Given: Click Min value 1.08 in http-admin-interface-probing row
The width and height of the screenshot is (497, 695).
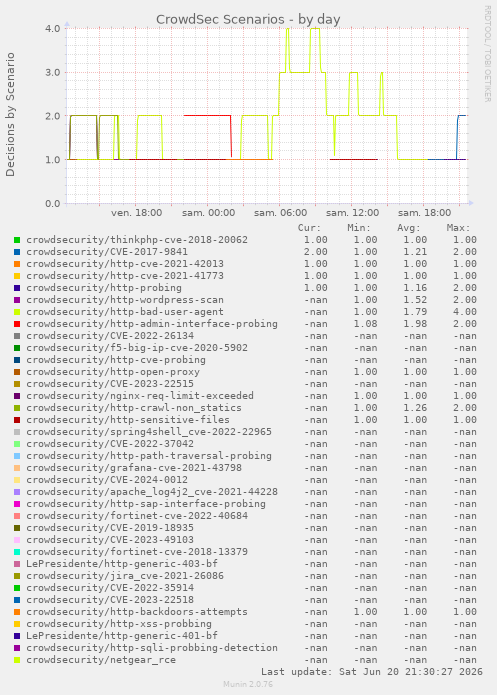Looking at the screenshot, I should (365, 324).
